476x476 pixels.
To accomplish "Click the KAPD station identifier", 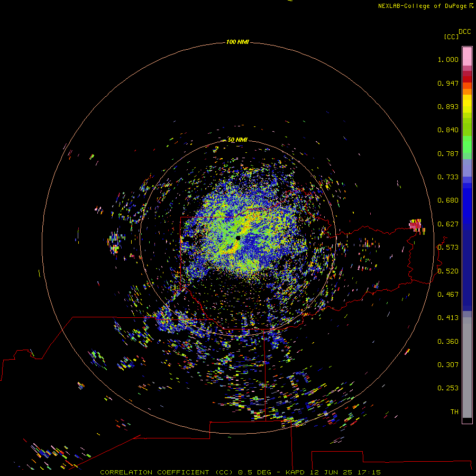I will tap(295, 472).
